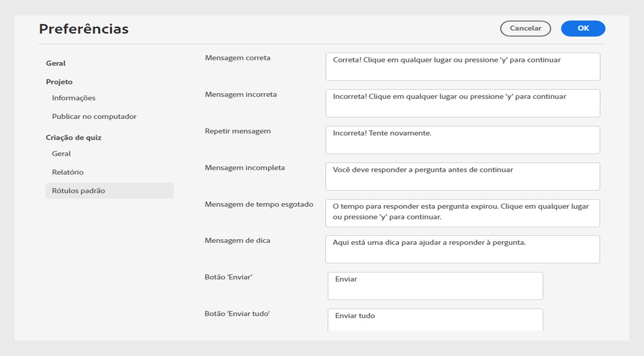Open the top-level Geral preferences section

click(56, 63)
